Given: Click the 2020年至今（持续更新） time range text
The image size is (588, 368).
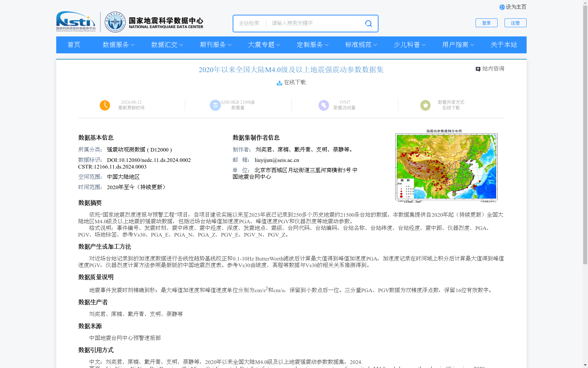Looking at the screenshot, I should (137, 187).
